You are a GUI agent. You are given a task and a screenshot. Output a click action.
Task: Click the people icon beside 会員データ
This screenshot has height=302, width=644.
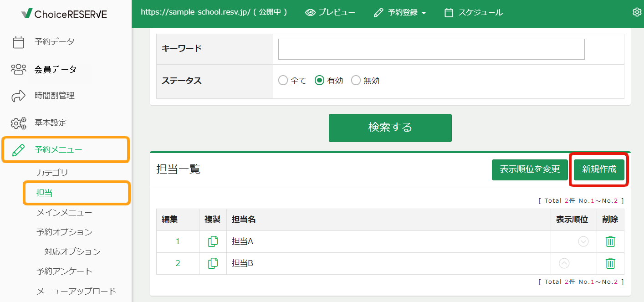pos(18,69)
